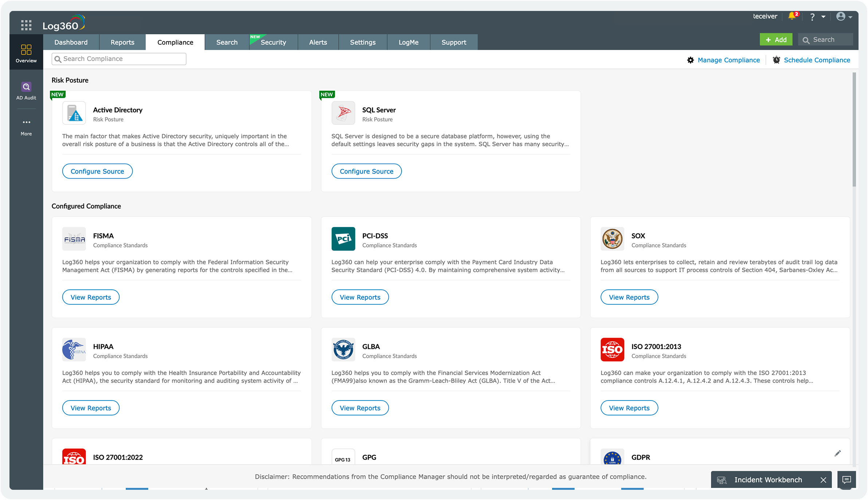Open the Alerts tab
The width and height of the screenshot is (868, 500).
[318, 42]
